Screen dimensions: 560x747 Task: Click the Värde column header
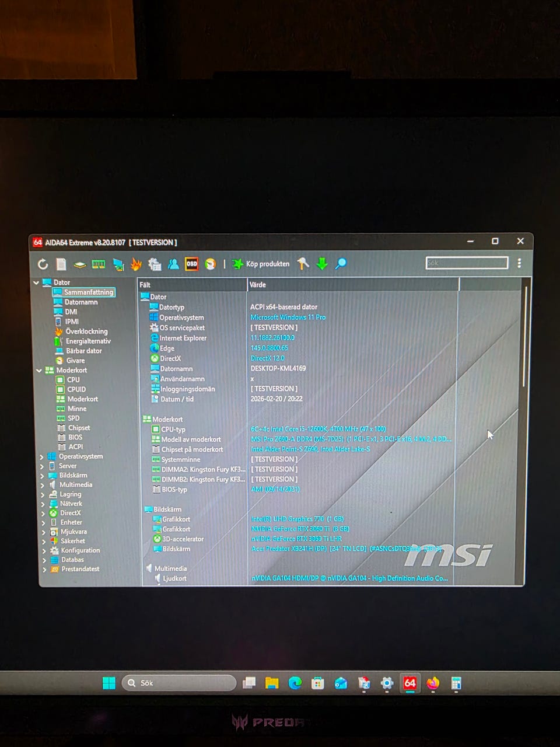click(353, 285)
